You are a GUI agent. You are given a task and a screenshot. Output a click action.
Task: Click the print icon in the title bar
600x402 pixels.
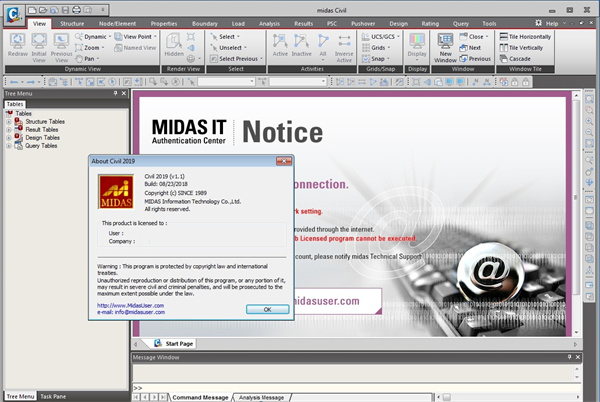(x=76, y=10)
